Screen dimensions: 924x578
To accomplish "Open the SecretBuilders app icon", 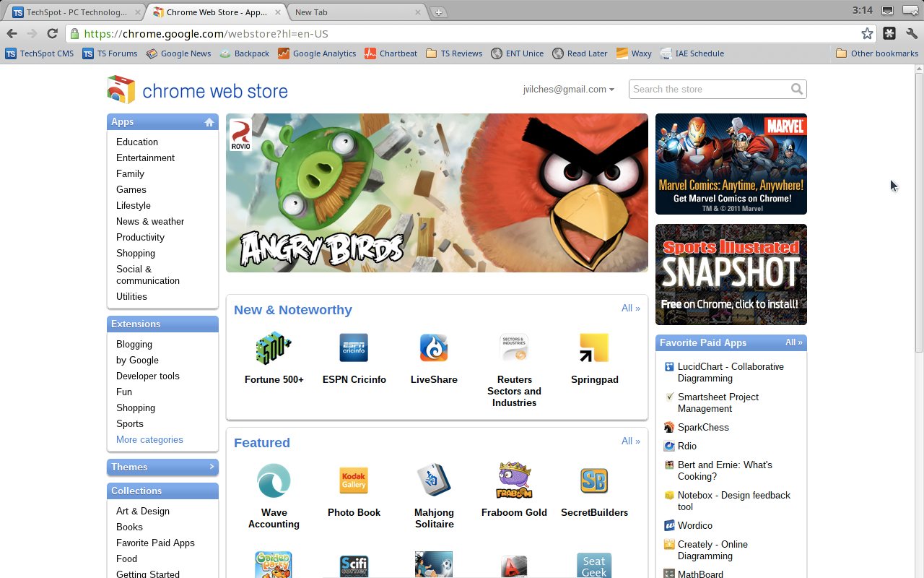I will (594, 480).
